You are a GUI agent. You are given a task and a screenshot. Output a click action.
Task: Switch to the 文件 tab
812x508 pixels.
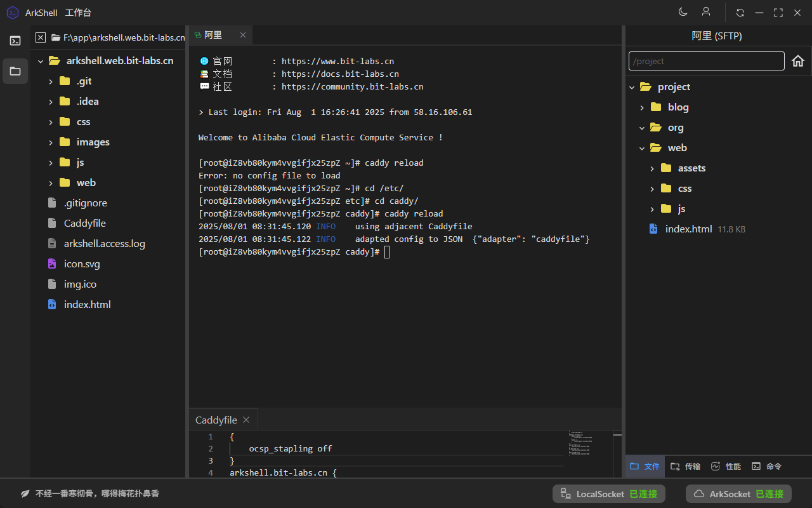coord(645,466)
